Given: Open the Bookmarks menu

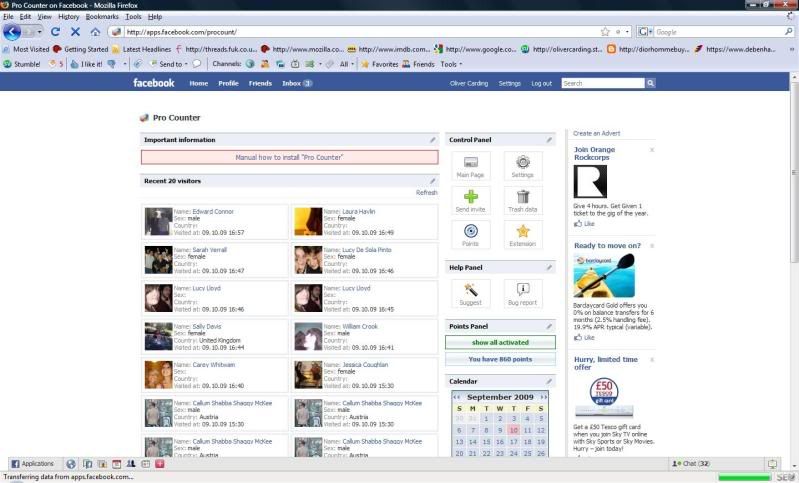Looking at the screenshot, I should (102, 16).
